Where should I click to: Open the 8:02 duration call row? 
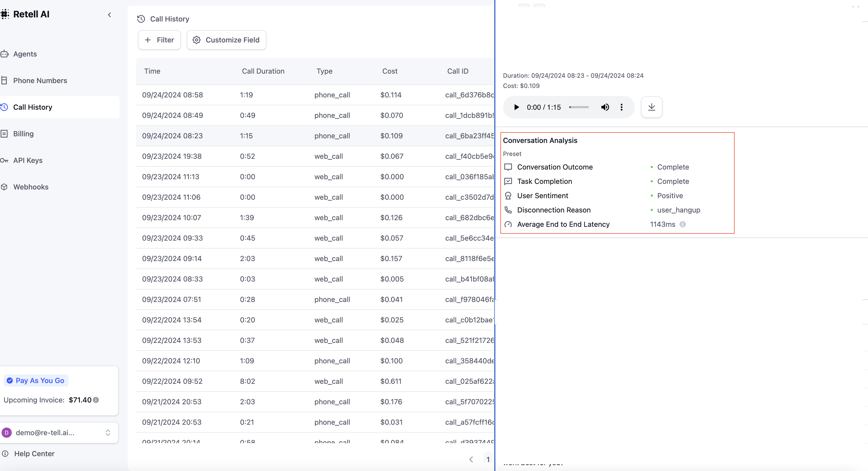(315, 381)
